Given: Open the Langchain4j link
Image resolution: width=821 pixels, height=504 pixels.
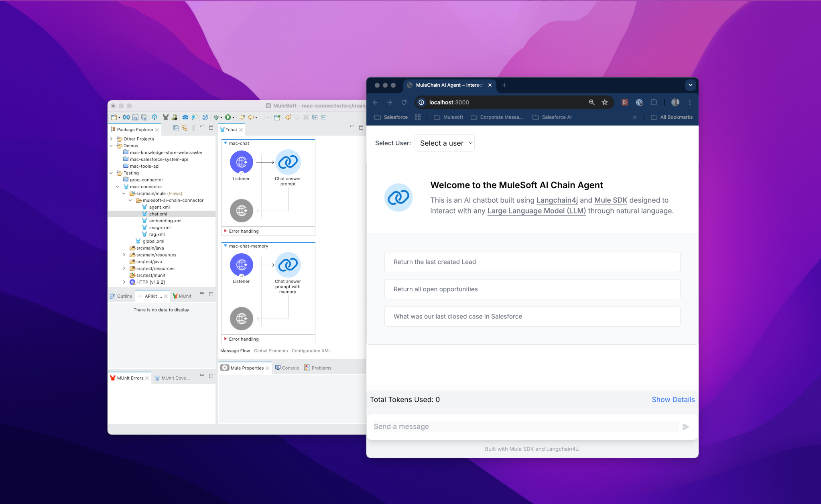Looking at the screenshot, I should click(557, 200).
